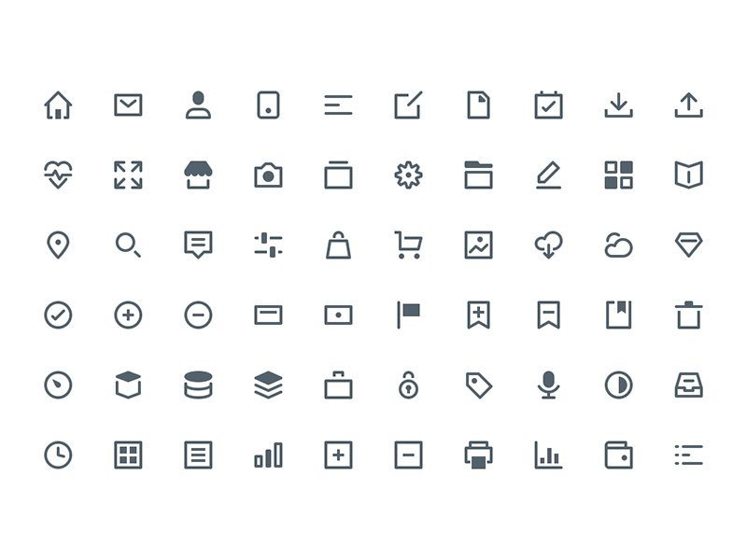Select the trash bin icon
This screenshot has height=560, width=747.
(x=688, y=315)
